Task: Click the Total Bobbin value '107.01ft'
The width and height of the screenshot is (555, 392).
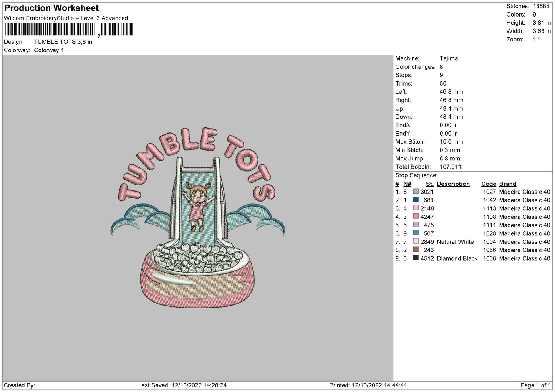Action: tap(451, 167)
